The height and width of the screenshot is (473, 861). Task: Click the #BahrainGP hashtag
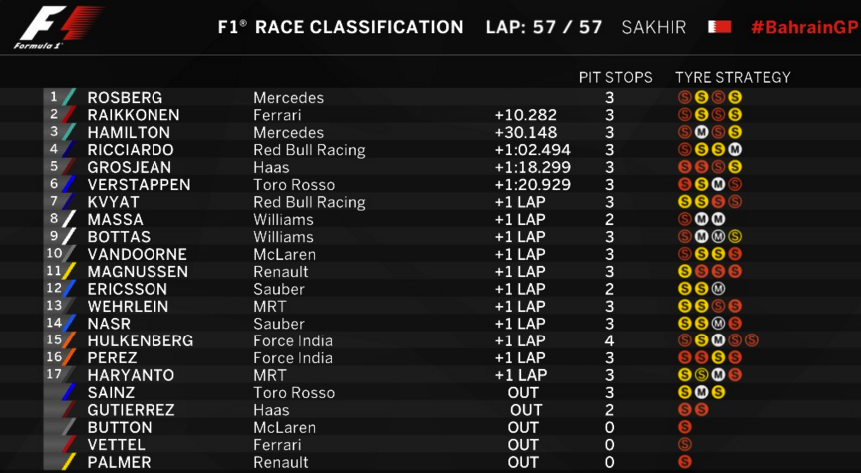[804, 27]
